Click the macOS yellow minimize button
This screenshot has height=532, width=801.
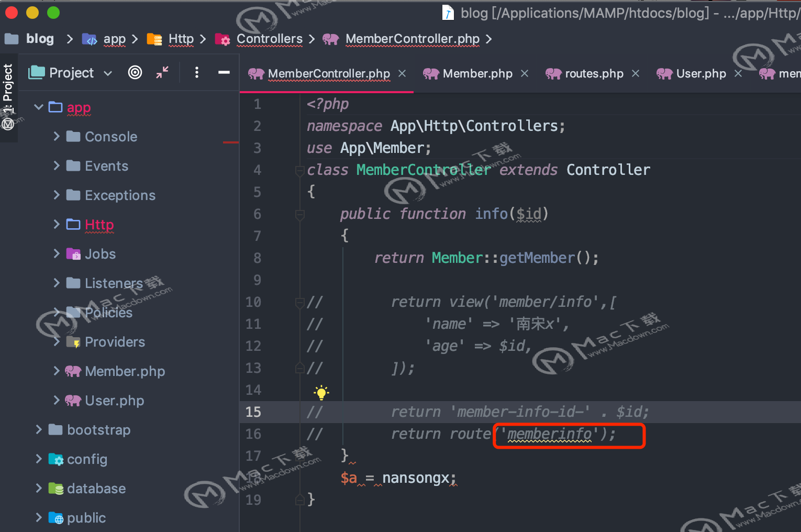tap(32, 13)
